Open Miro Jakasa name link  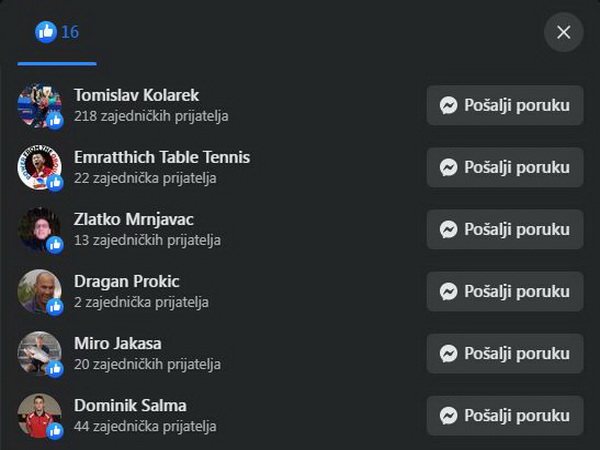[x=118, y=344]
